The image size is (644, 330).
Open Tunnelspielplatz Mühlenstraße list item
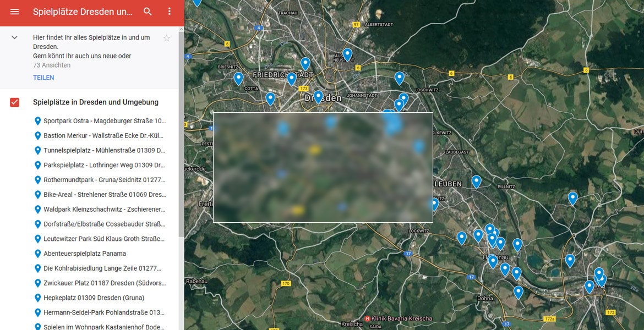(x=104, y=150)
